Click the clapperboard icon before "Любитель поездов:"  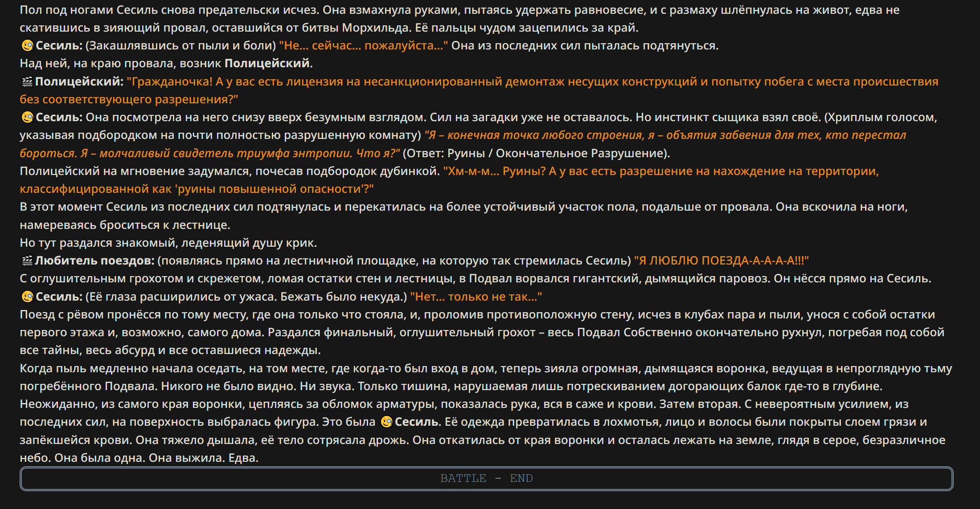pyautogui.click(x=27, y=261)
